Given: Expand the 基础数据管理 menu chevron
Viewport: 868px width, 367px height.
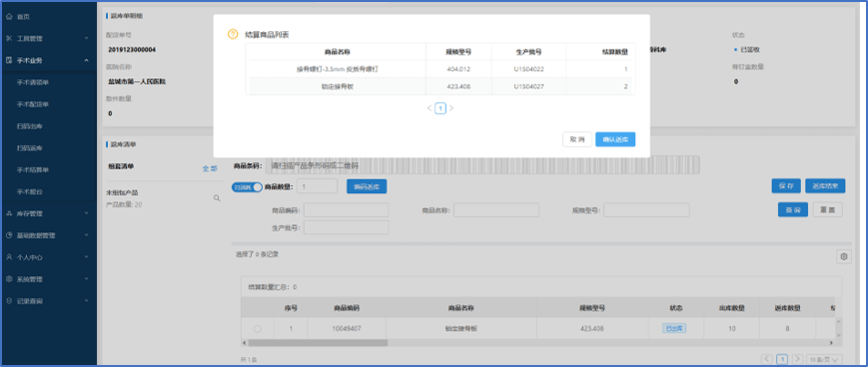Looking at the screenshot, I should point(86,235).
